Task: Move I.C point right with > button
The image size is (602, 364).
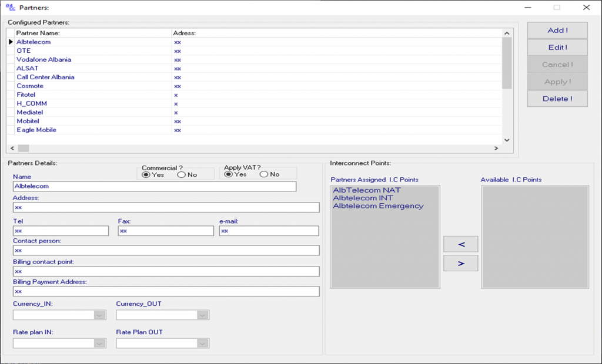Action: point(461,264)
